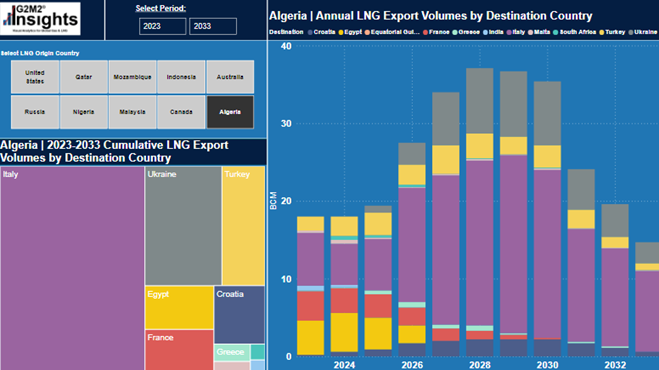Choose Russia as LNG origin
Image resolution: width=659 pixels, height=370 pixels.
[x=35, y=112]
